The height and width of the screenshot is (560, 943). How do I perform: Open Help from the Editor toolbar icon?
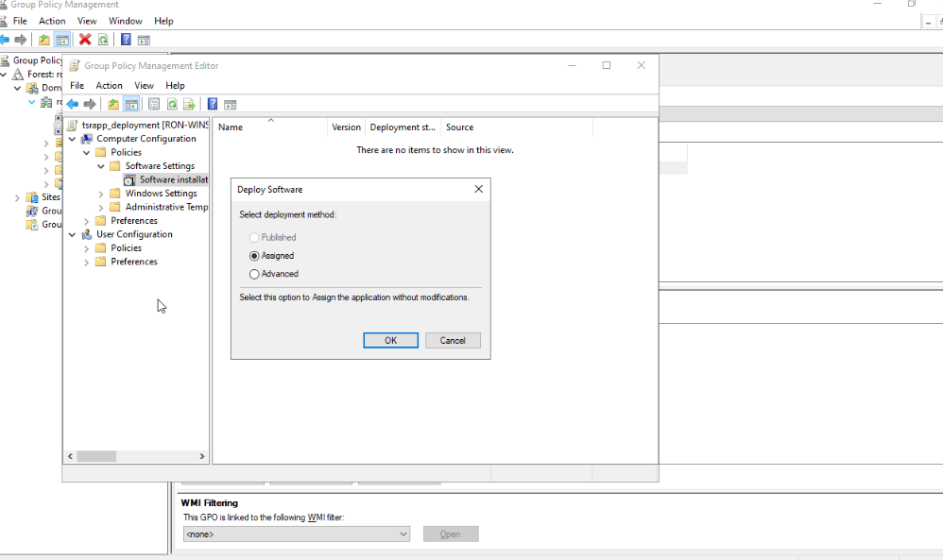213,104
